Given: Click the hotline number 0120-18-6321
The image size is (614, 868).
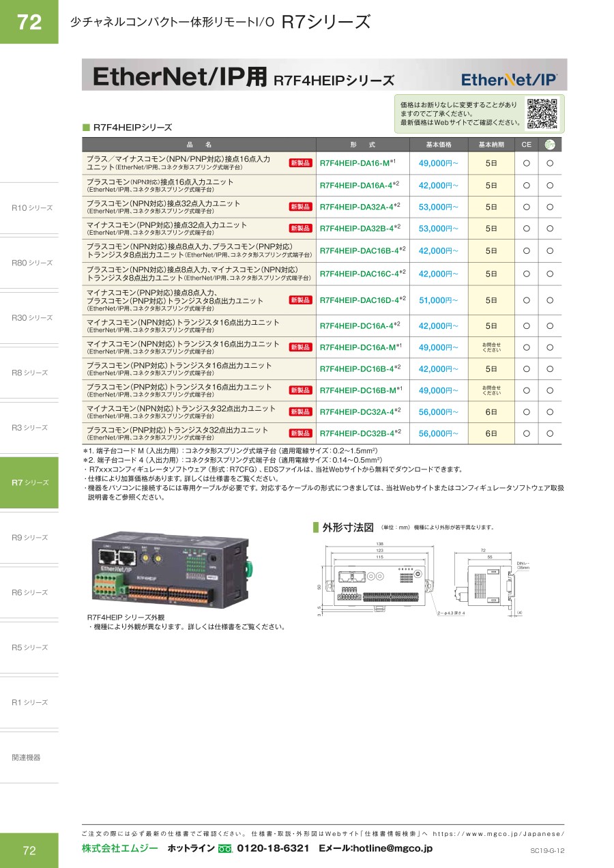Looking at the screenshot, I should pyautogui.click(x=273, y=849).
